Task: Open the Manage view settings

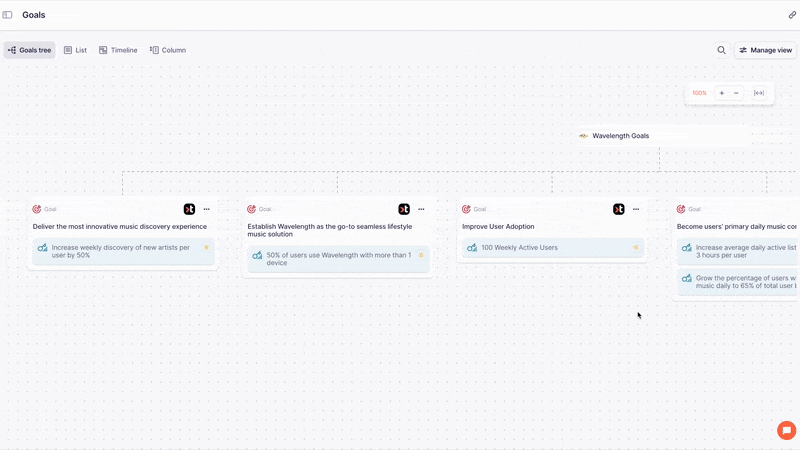Action: point(765,50)
